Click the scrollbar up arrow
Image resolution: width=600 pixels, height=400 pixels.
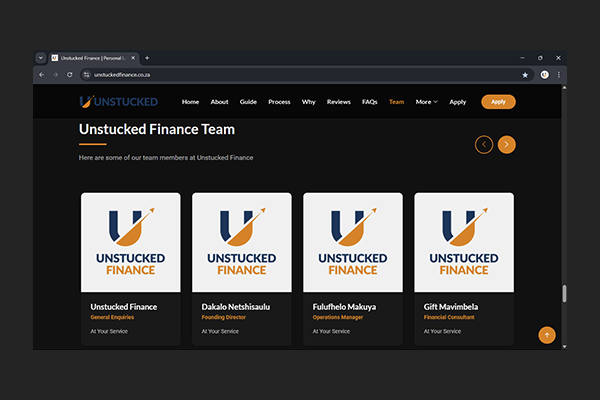click(564, 88)
